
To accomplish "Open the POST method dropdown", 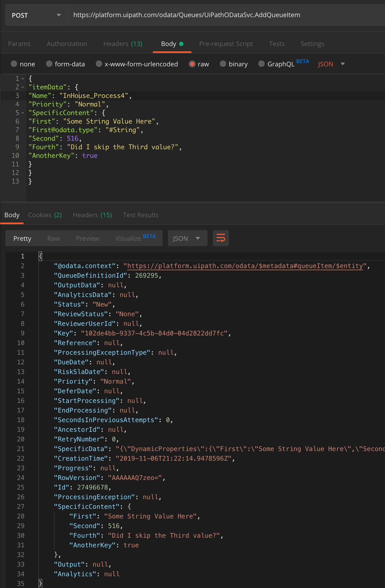I will click(x=36, y=15).
